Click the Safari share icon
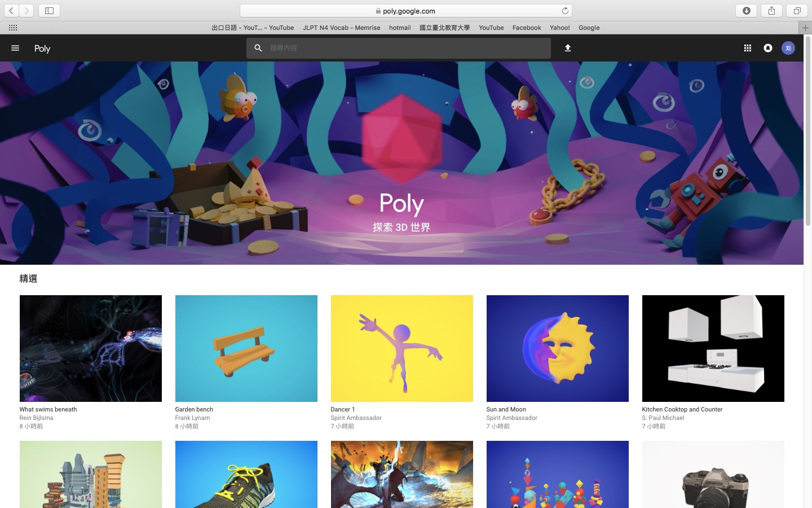 (771, 11)
